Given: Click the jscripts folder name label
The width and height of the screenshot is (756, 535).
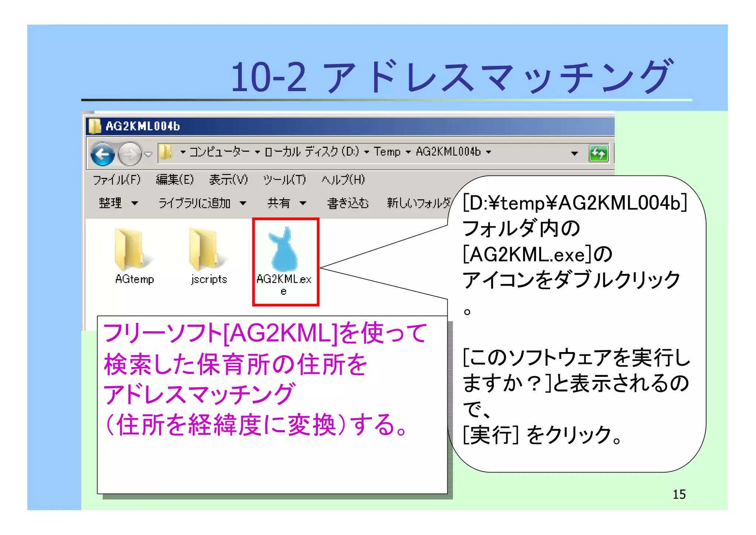Looking at the screenshot, I should (209, 279).
